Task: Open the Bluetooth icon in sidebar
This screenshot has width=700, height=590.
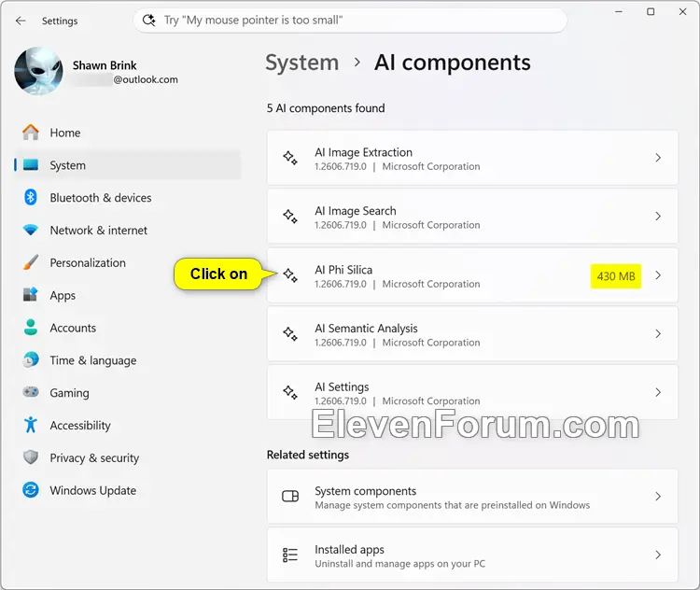Action: click(31, 197)
